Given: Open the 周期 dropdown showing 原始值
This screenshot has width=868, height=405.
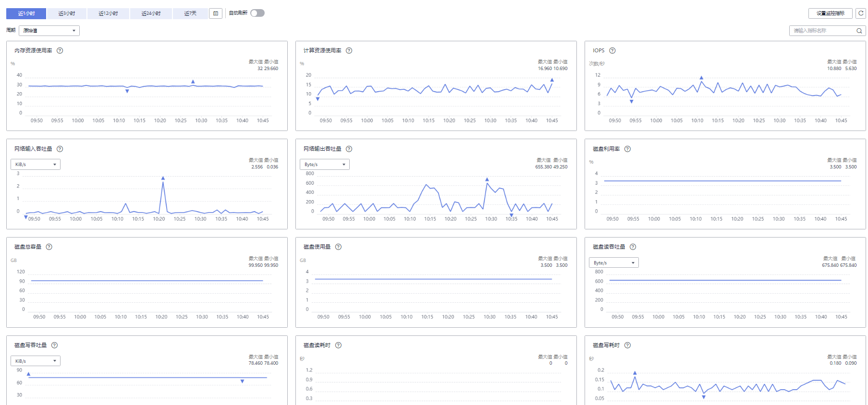Looking at the screenshot, I should pyautogui.click(x=49, y=31).
